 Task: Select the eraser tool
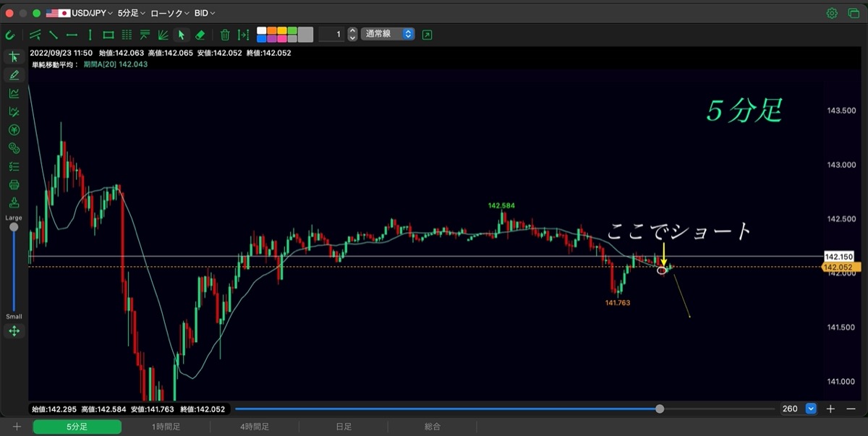(x=200, y=34)
